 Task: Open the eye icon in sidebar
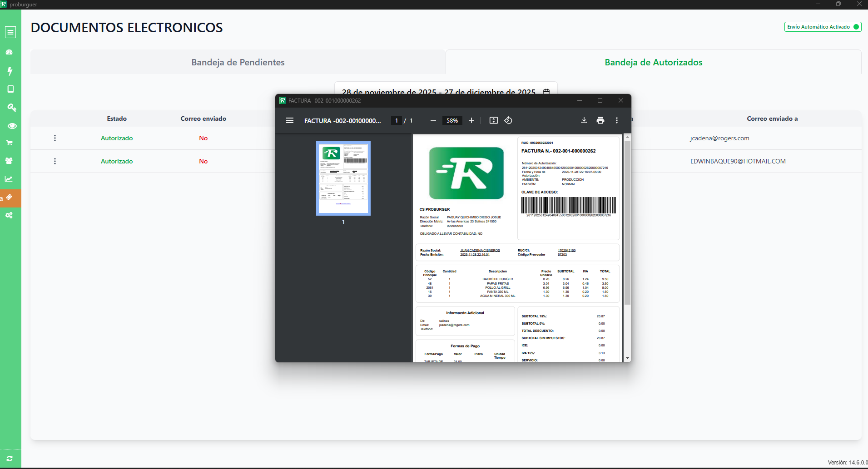click(x=12, y=126)
